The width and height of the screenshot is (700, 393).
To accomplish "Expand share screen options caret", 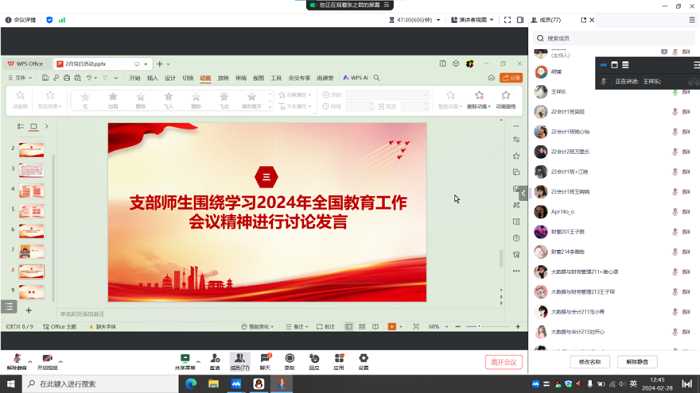I will pyautogui.click(x=198, y=361).
